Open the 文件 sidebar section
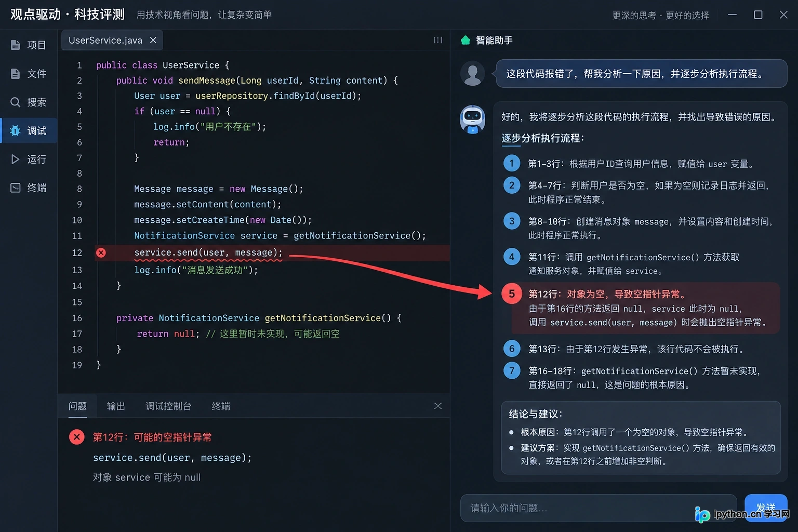 click(29, 74)
